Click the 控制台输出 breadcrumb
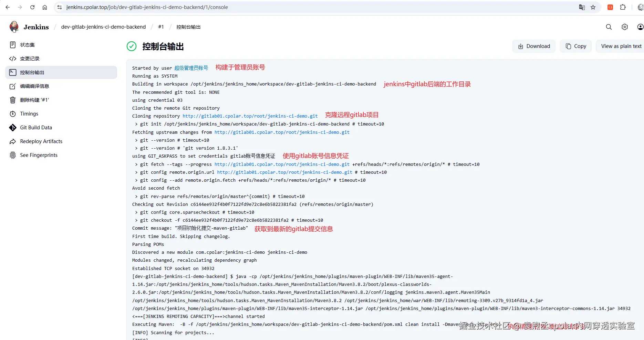 188,27
